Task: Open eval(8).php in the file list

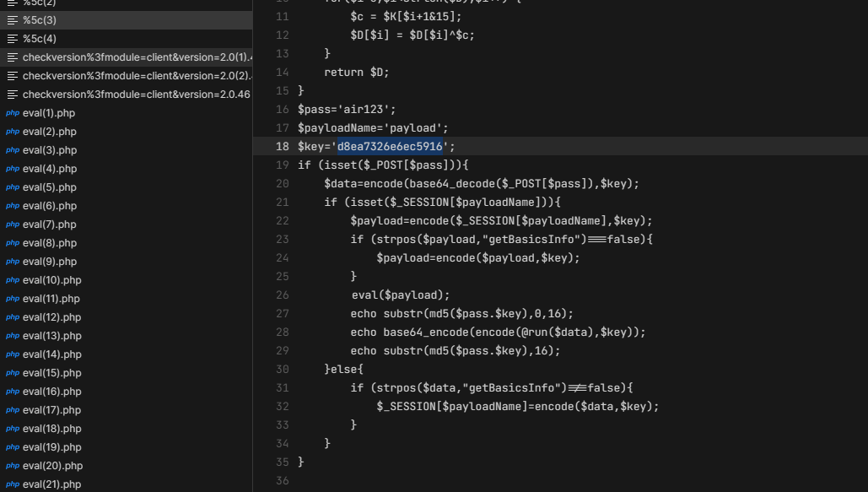Action: (x=127, y=243)
